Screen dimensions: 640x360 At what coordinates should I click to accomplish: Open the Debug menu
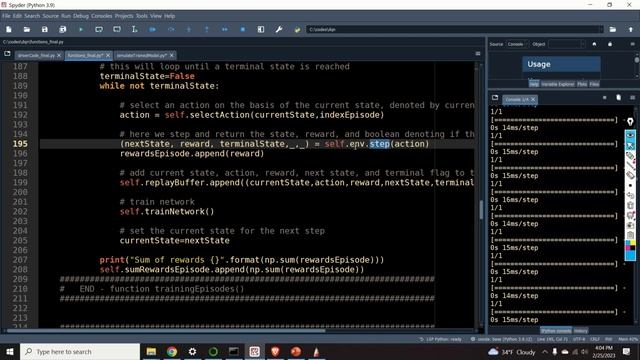point(81,16)
